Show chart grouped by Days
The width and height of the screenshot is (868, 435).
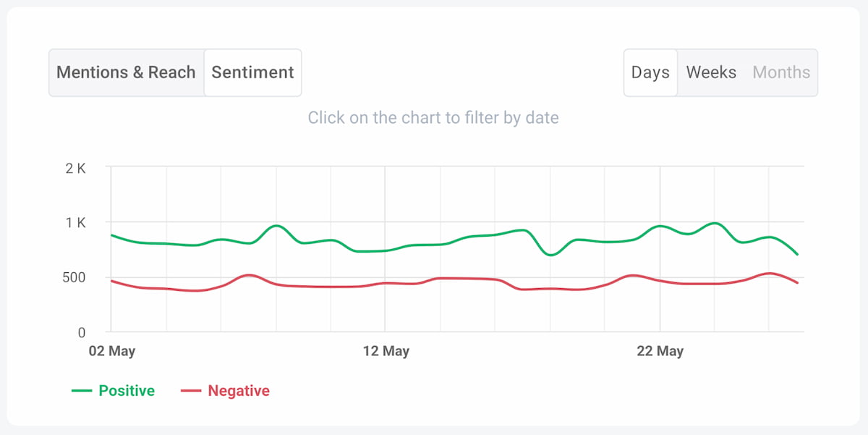coord(650,72)
